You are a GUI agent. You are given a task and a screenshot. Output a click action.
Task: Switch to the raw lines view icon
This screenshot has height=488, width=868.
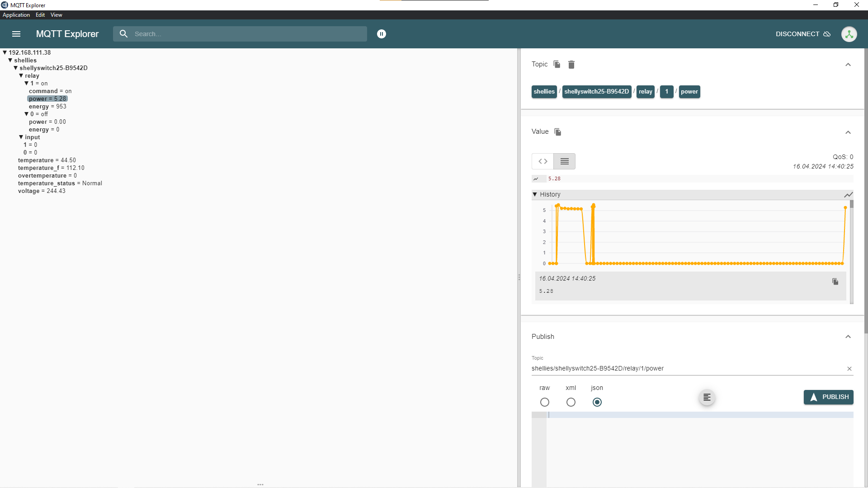564,161
